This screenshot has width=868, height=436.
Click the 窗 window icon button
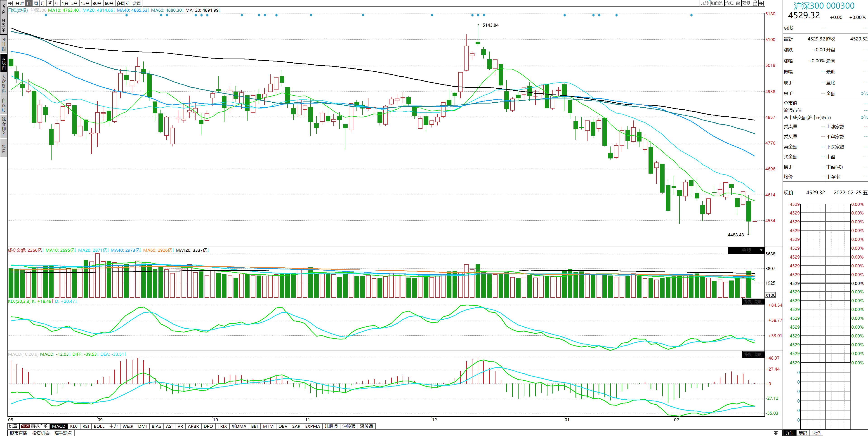[738, 3]
